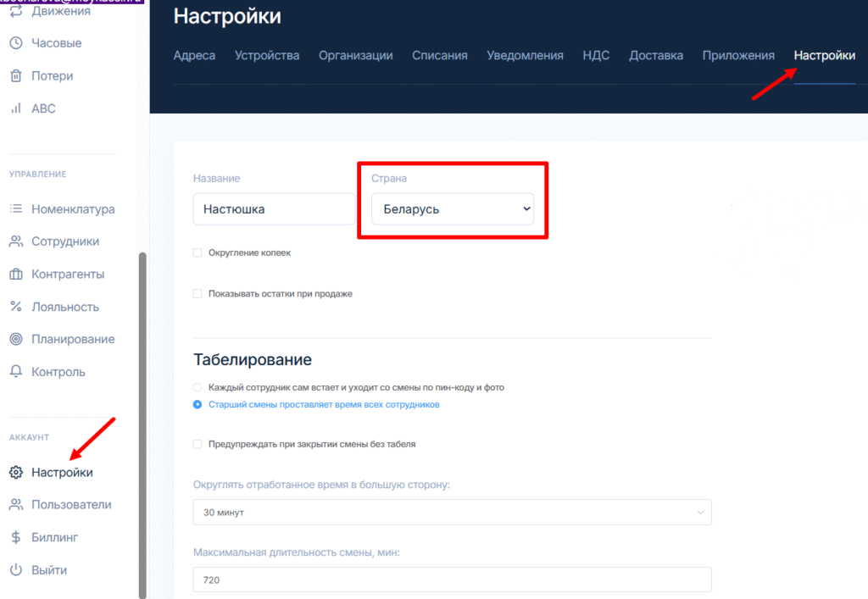The height and width of the screenshot is (599, 868).
Task: Click the percent icon next to Лояльность
Action: [x=16, y=307]
